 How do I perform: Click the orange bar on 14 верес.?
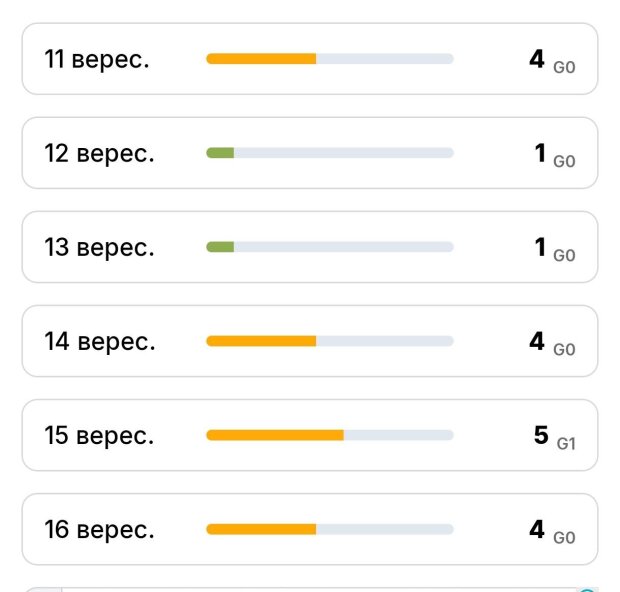[261, 341]
